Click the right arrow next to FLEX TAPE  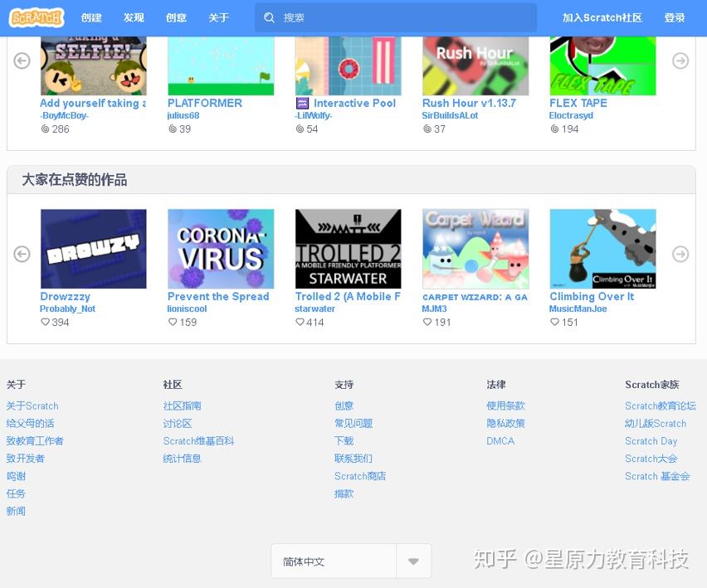click(x=680, y=61)
